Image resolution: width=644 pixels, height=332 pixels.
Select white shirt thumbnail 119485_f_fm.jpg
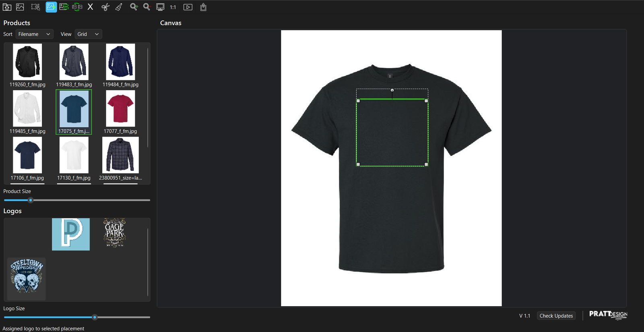[x=27, y=108]
